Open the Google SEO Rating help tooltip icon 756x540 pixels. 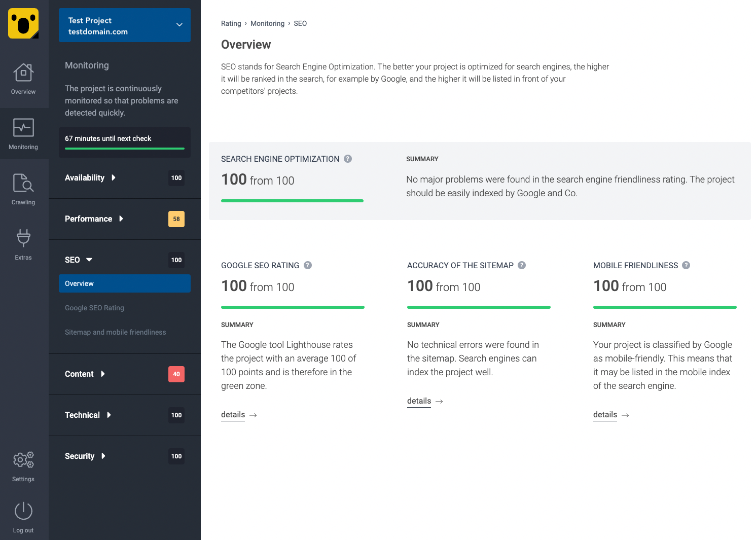coord(307,265)
